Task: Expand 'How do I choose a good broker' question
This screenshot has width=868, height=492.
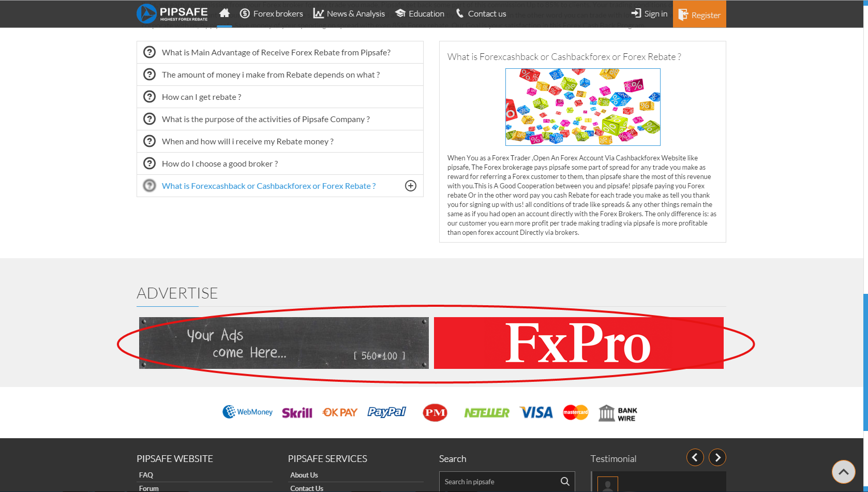Action: point(280,163)
